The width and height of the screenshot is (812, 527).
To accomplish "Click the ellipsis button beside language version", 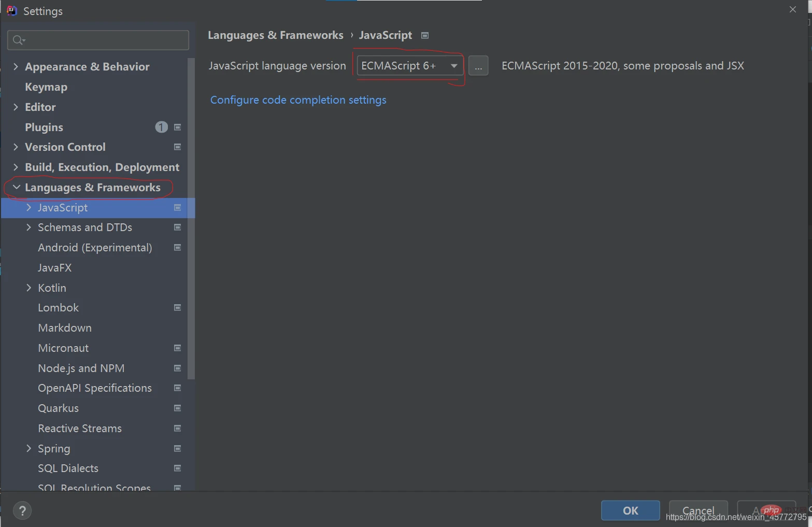I will click(x=478, y=66).
